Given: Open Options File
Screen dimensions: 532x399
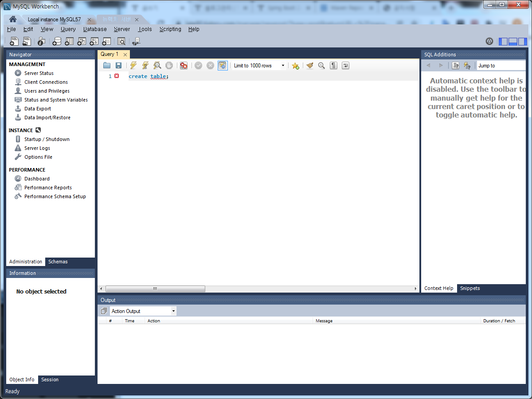Looking at the screenshot, I should [38, 157].
